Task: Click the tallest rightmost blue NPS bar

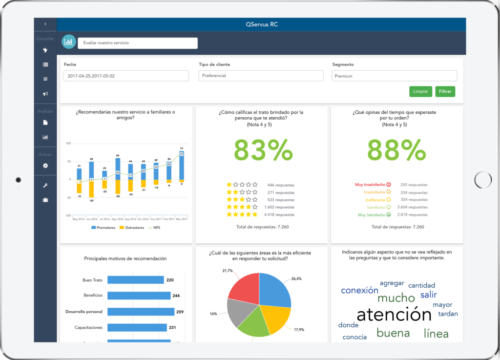Action: click(x=182, y=166)
